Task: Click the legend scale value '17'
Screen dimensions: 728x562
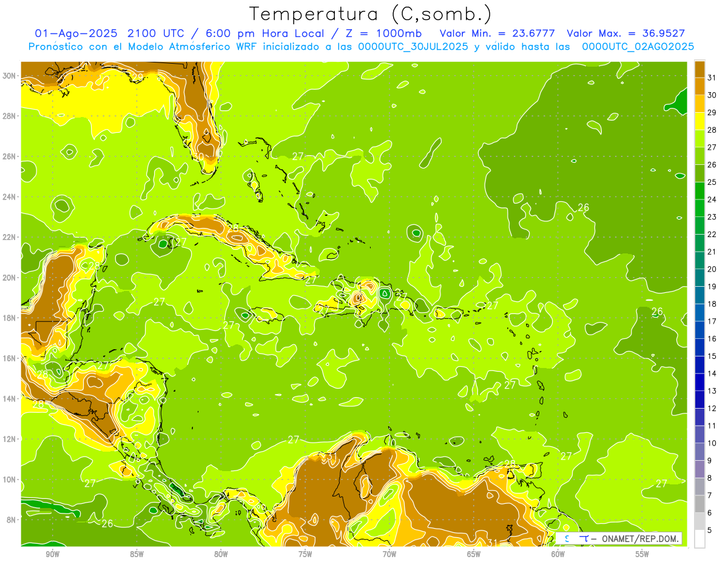Action: click(713, 321)
